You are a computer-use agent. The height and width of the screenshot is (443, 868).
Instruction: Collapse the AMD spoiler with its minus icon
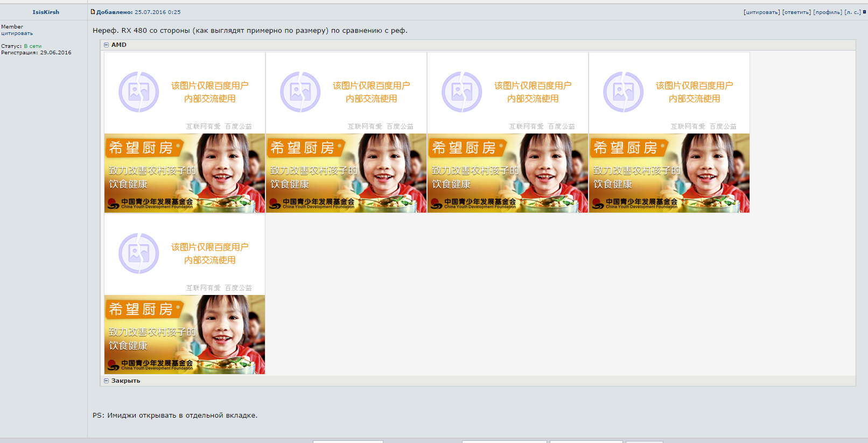106,45
